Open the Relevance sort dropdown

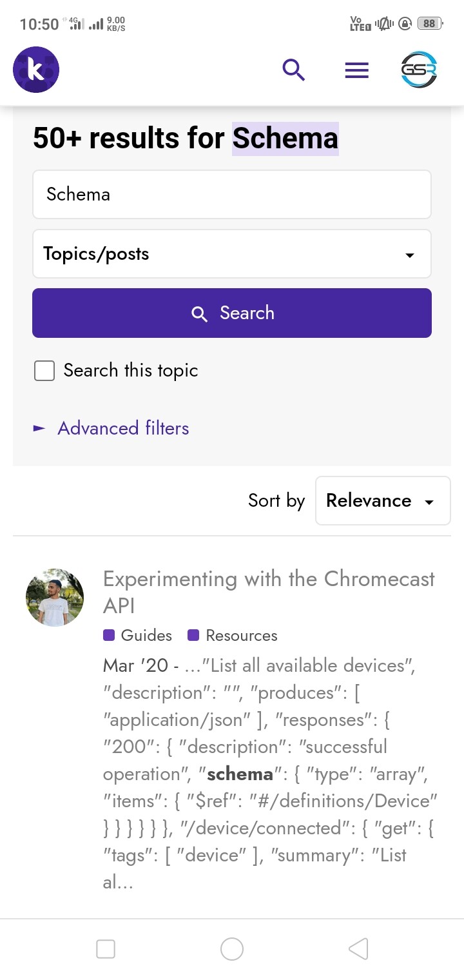(383, 501)
